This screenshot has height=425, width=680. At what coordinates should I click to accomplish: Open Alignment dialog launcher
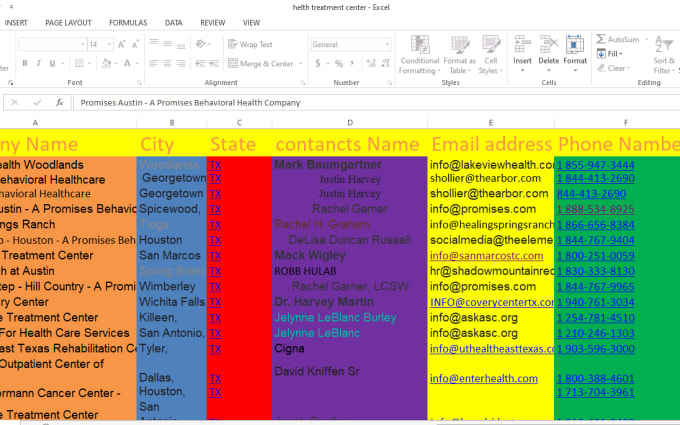pos(303,82)
